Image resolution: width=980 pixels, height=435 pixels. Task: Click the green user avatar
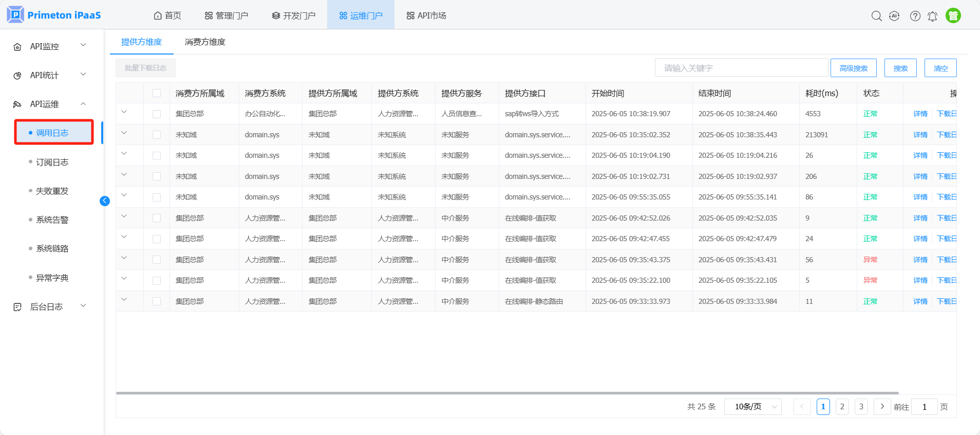[953, 16]
